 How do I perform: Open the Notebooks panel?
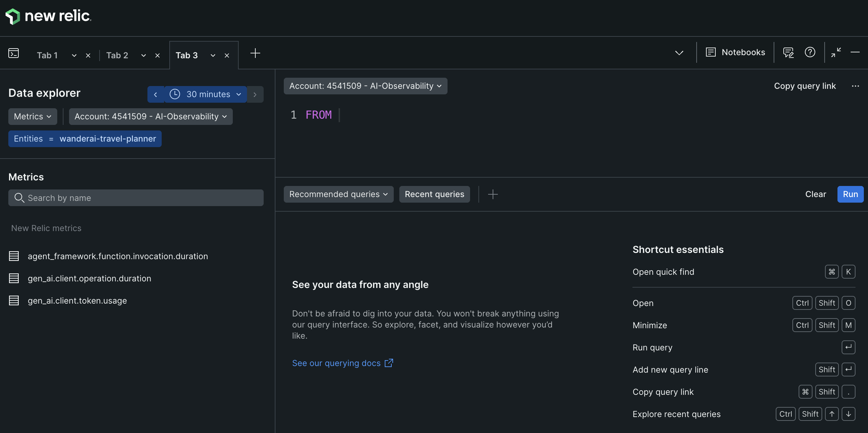click(735, 52)
